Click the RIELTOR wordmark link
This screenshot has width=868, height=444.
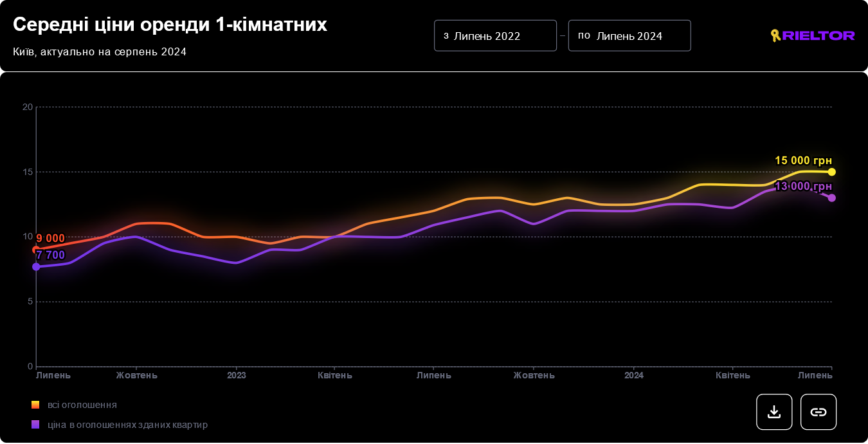tap(818, 36)
